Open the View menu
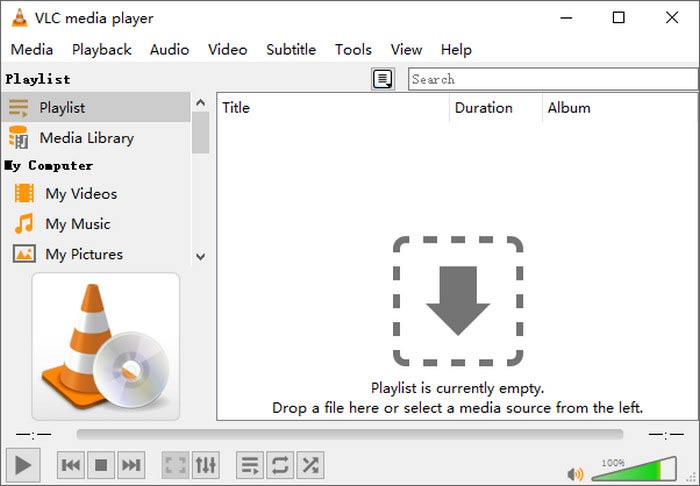 [406, 50]
